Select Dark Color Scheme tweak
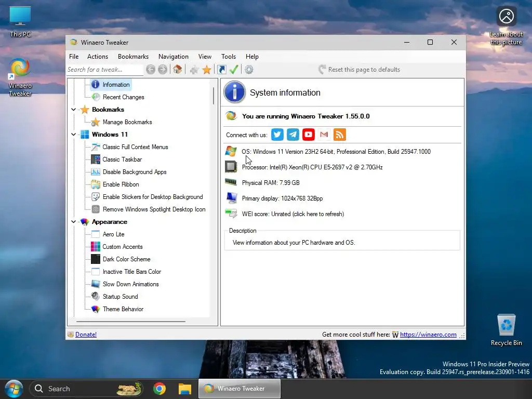532x399 pixels. point(121,259)
